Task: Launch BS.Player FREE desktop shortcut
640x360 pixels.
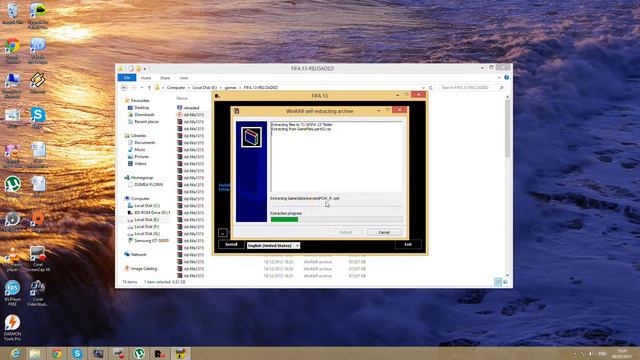Action: tap(13, 293)
